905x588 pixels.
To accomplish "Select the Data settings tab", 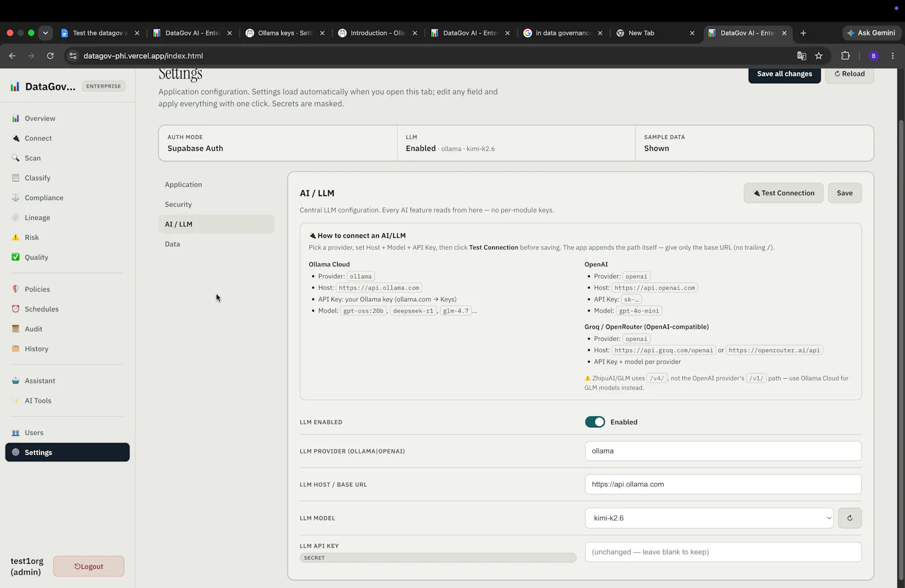I will [x=217, y=244].
